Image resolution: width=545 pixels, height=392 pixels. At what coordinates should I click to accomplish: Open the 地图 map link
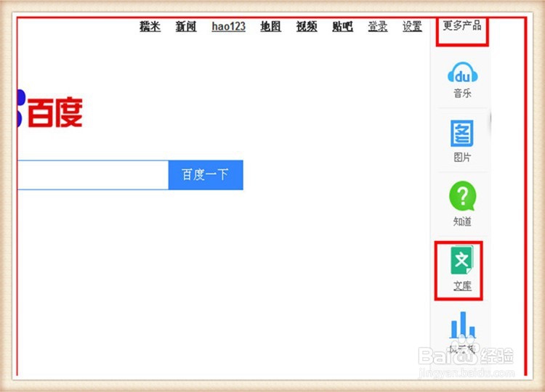coord(271,26)
